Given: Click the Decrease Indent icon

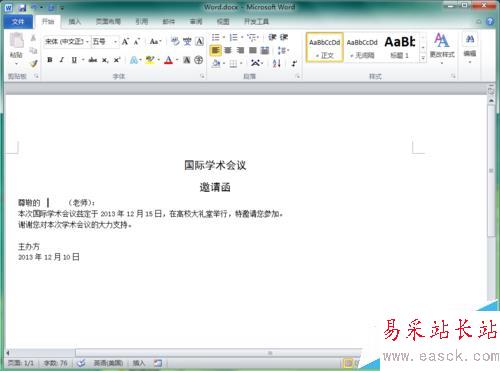Looking at the screenshot, I should click(x=272, y=37).
